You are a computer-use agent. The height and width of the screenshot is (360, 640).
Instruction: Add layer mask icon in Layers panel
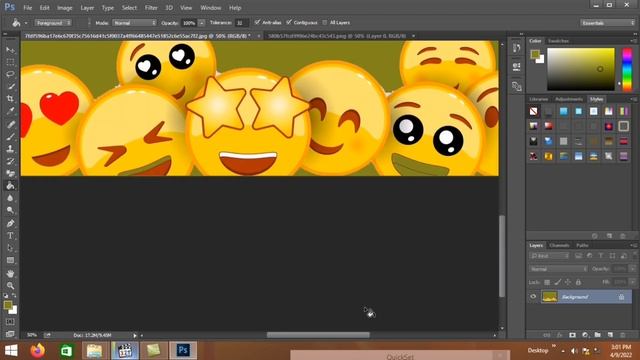pos(572,335)
